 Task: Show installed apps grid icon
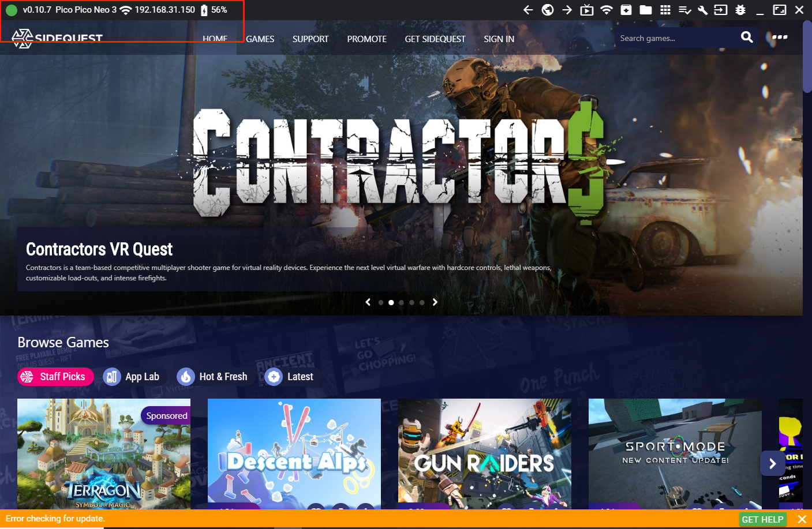[x=665, y=10]
